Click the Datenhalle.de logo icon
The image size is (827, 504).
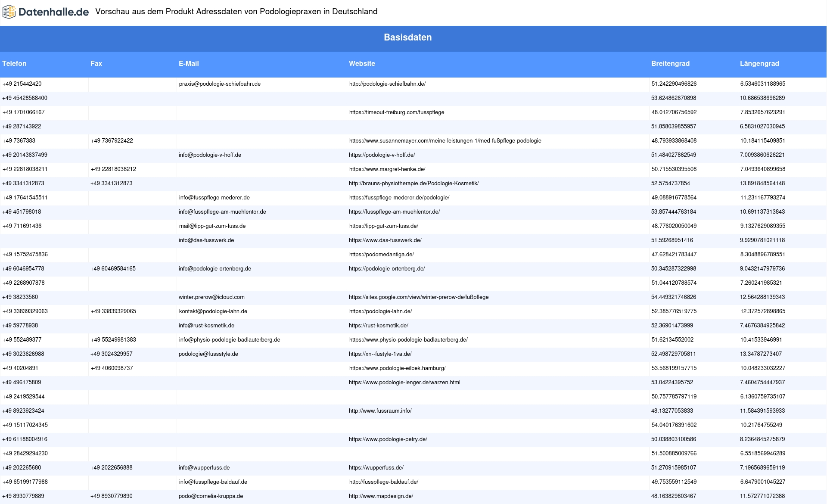coord(9,12)
